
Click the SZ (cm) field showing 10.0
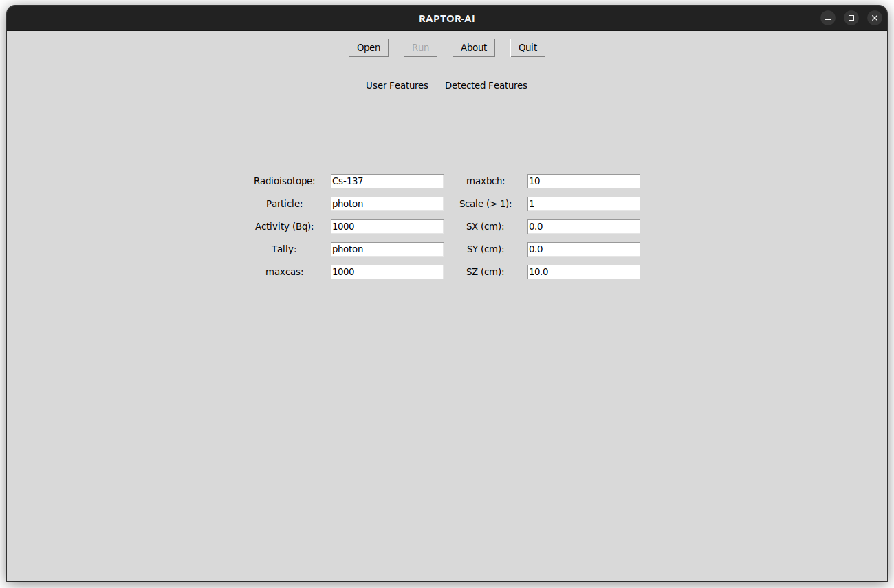pyautogui.click(x=583, y=272)
